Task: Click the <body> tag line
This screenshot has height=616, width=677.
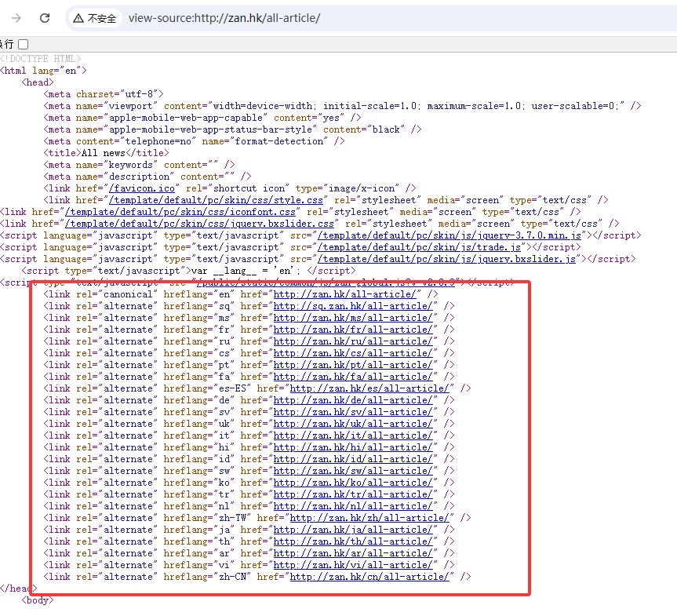Action: (x=38, y=600)
